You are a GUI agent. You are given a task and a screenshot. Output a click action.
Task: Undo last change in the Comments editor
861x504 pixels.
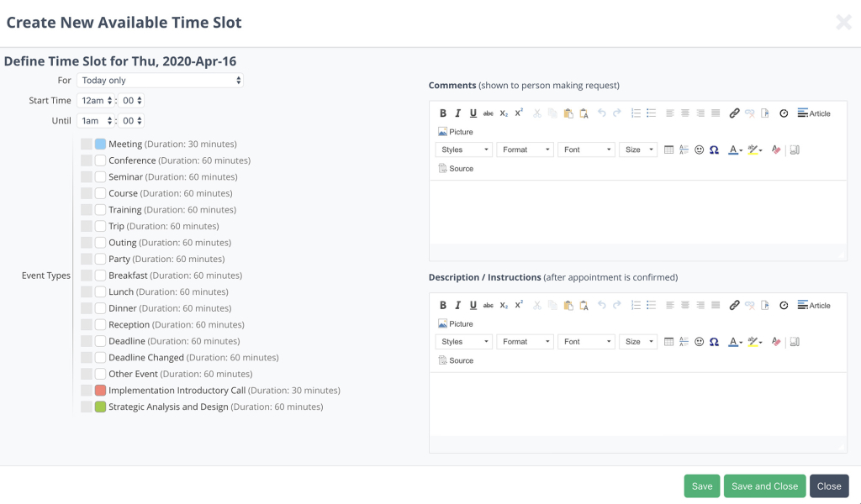tap(602, 113)
